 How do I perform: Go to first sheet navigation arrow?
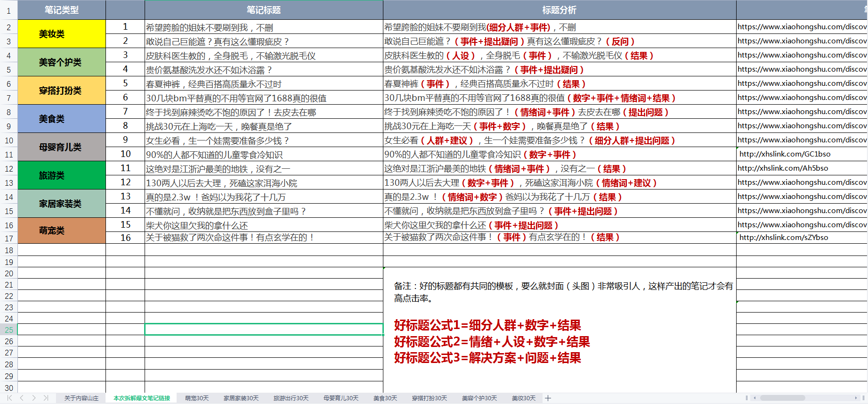(x=9, y=398)
